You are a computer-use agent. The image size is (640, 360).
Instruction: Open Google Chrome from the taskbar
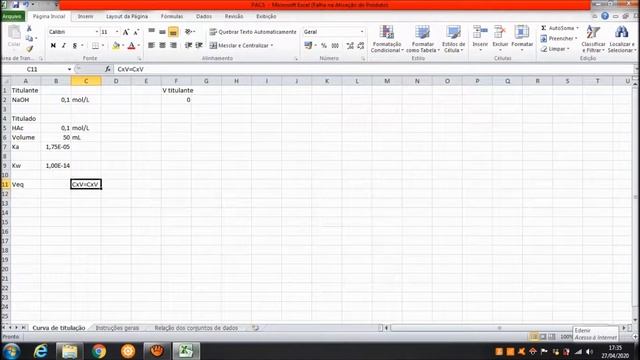pyautogui.click(x=98, y=351)
